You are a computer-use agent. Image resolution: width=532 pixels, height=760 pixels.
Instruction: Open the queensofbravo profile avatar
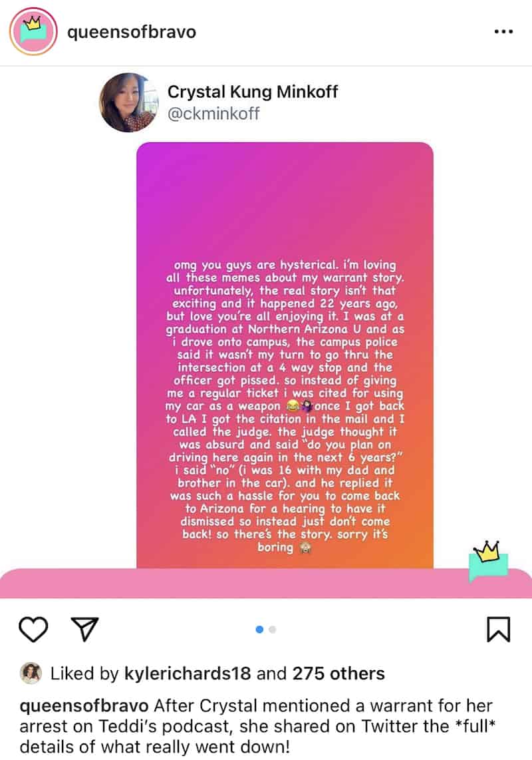(x=33, y=31)
